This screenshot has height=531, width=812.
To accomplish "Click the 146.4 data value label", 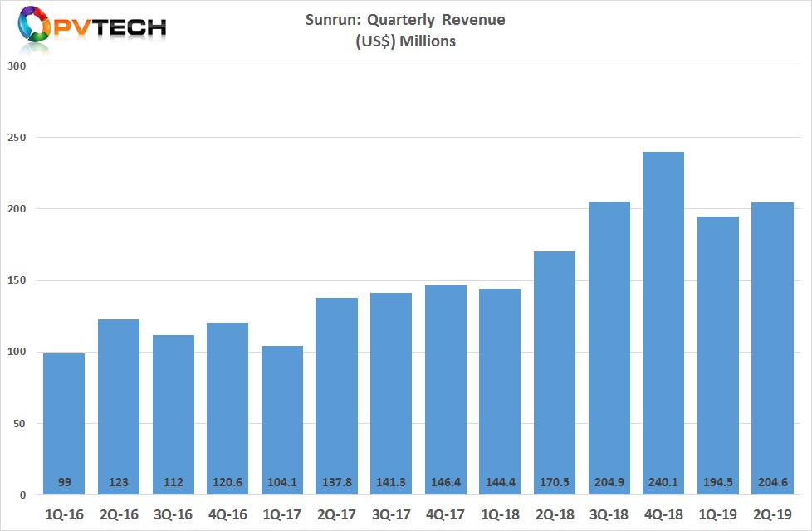I will pos(446,482).
